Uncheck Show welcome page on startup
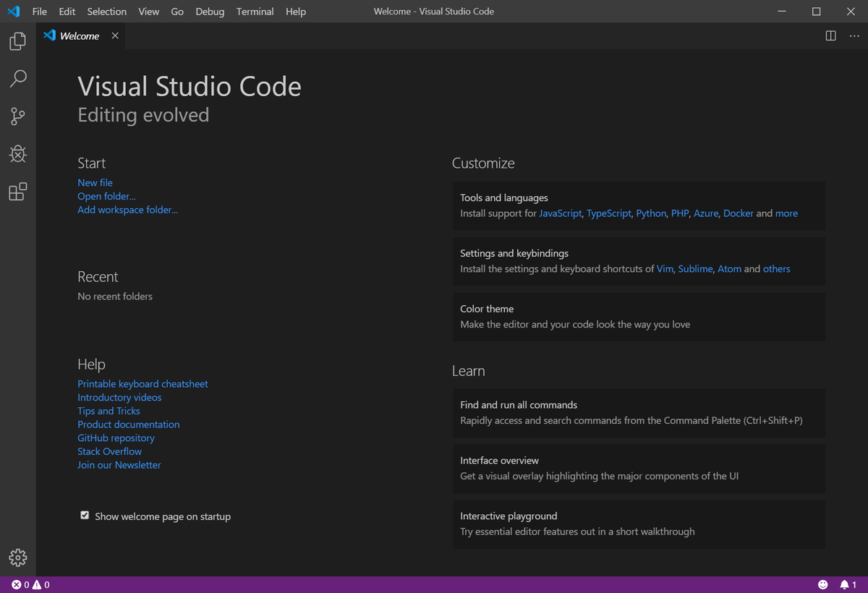 [x=85, y=516]
